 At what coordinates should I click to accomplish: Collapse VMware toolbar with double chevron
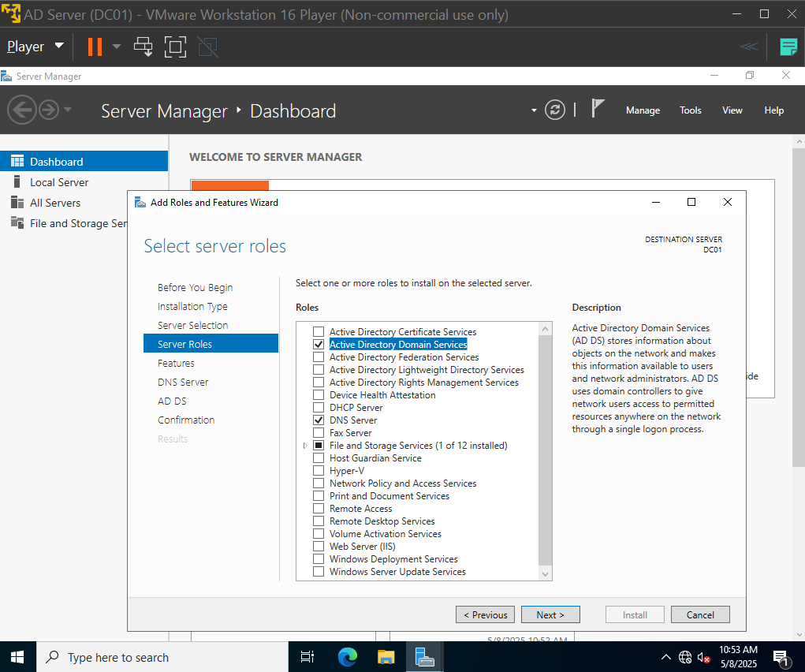coord(749,47)
